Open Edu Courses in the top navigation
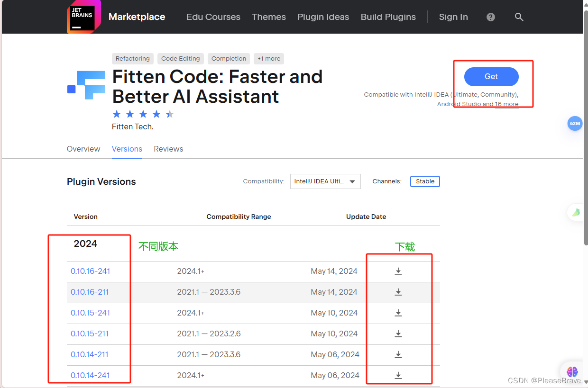Screen dimensions: 588x388 213,17
